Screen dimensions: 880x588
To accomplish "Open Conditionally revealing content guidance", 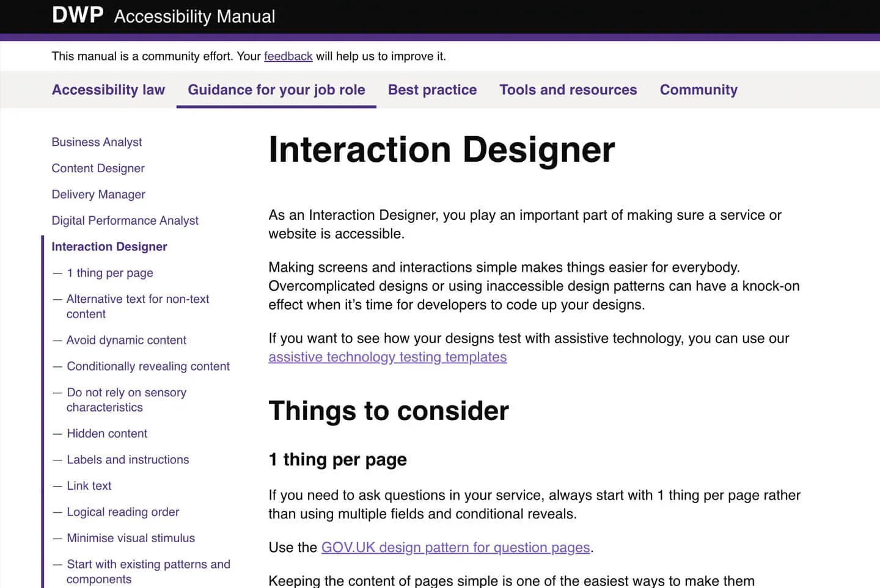I will (148, 366).
